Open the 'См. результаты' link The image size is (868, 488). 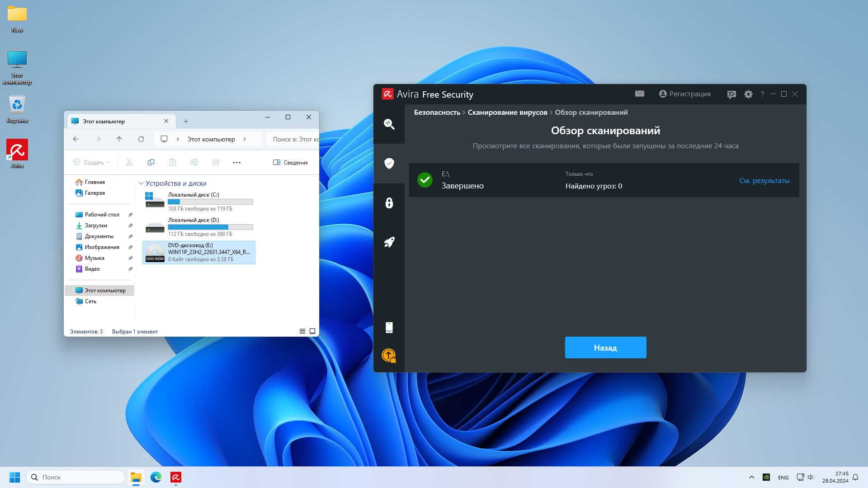[764, 181]
